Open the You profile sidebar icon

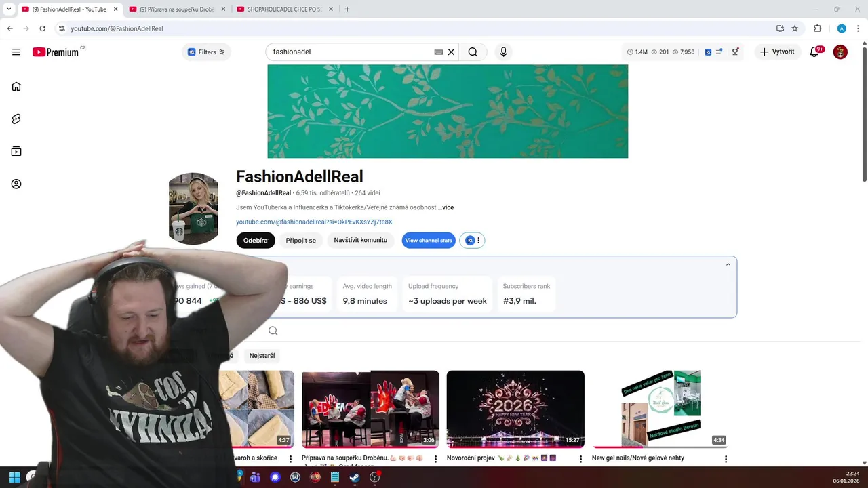click(16, 184)
